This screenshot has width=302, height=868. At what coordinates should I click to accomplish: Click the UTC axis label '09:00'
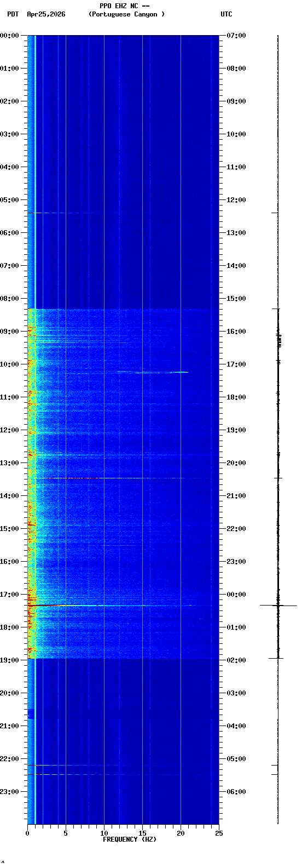236,101
